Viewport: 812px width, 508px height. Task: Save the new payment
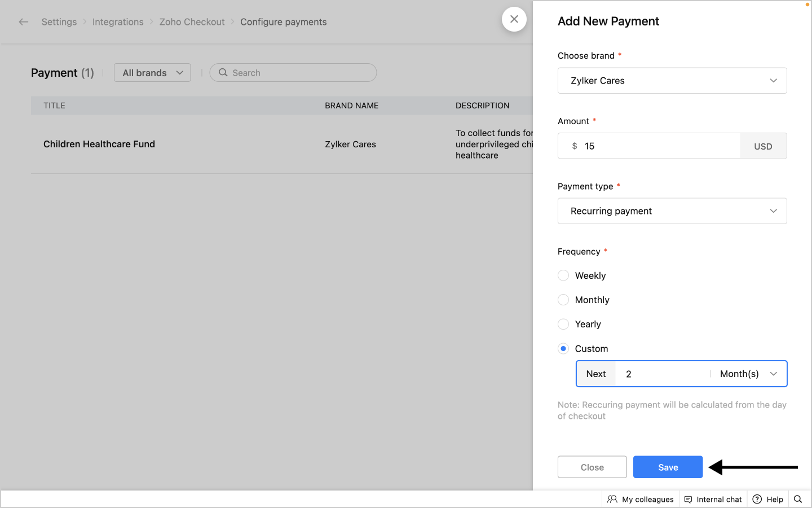coord(668,467)
